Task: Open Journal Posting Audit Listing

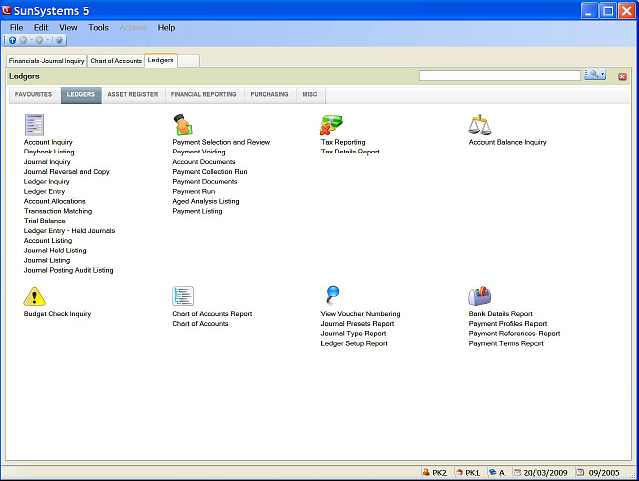Action: [x=68, y=270]
